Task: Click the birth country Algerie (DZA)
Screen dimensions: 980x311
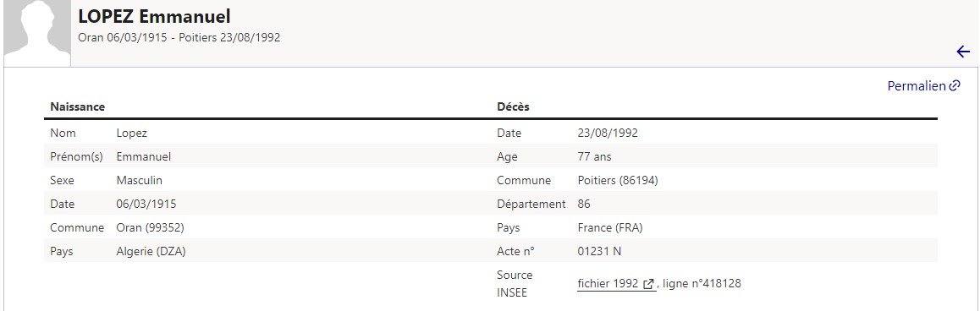Action: (x=151, y=252)
